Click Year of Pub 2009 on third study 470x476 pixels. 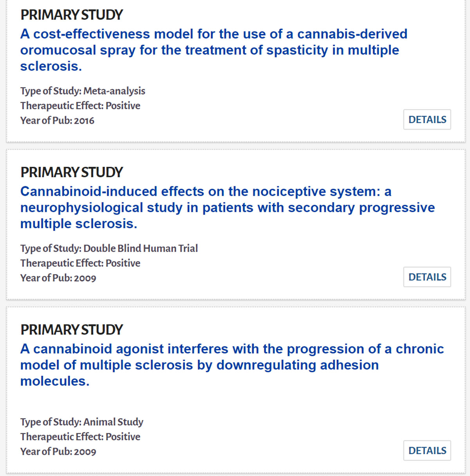(58, 451)
